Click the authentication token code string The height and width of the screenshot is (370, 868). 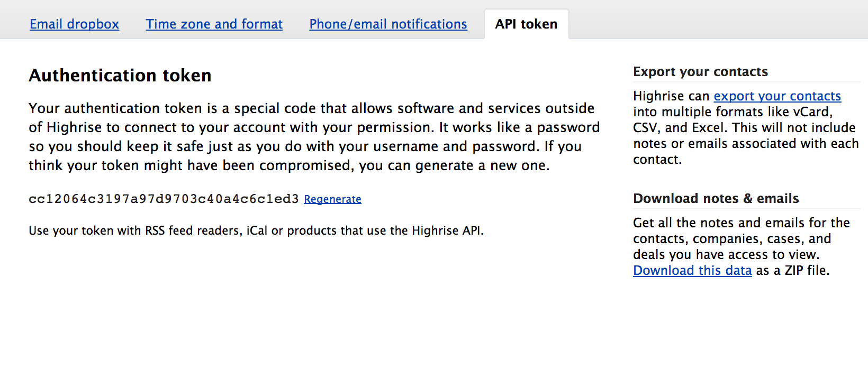coord(164,199)
